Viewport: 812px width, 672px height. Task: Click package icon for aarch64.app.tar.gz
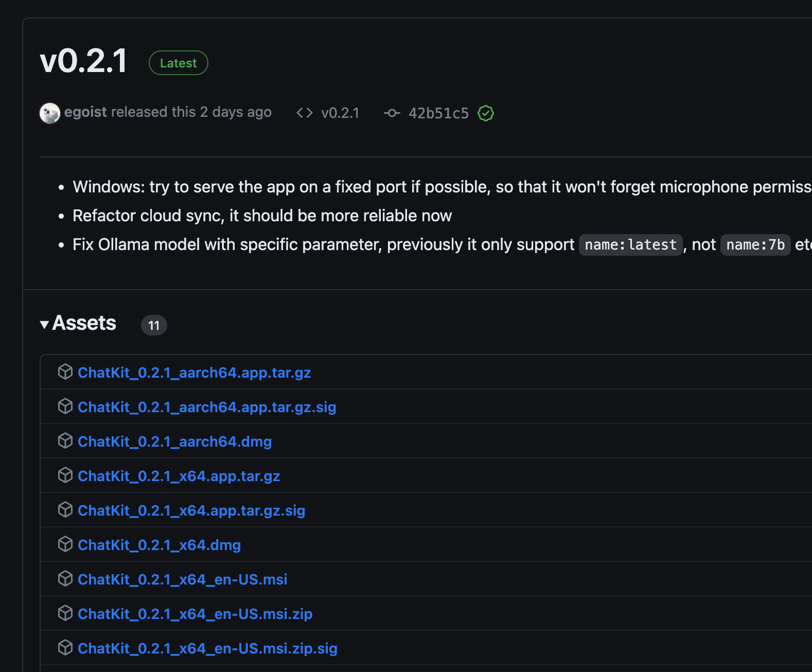pyautogui.click(x=65, y=372)
